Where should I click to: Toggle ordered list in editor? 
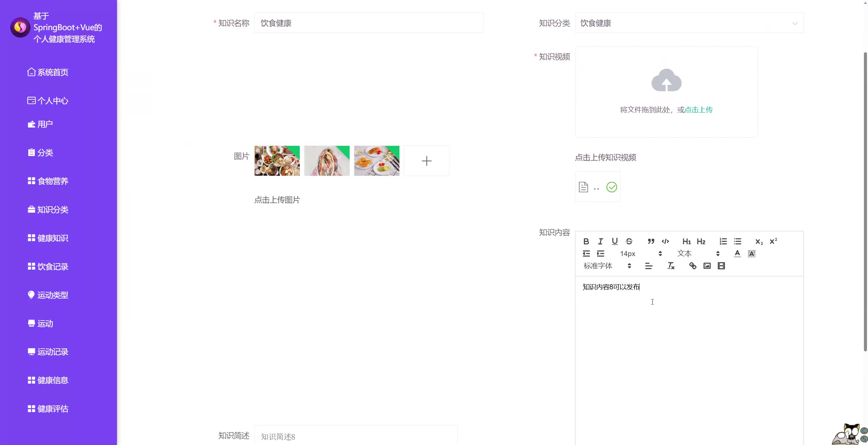(723, 241)
